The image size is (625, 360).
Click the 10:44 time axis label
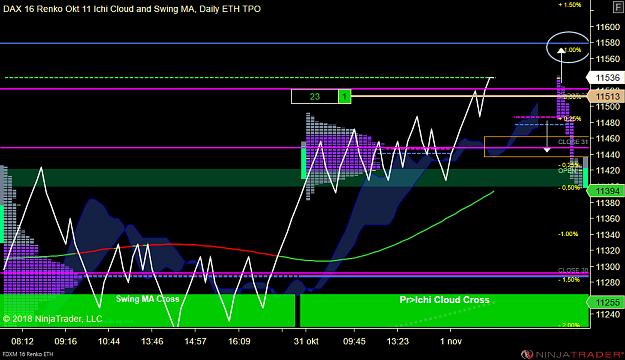109,341
